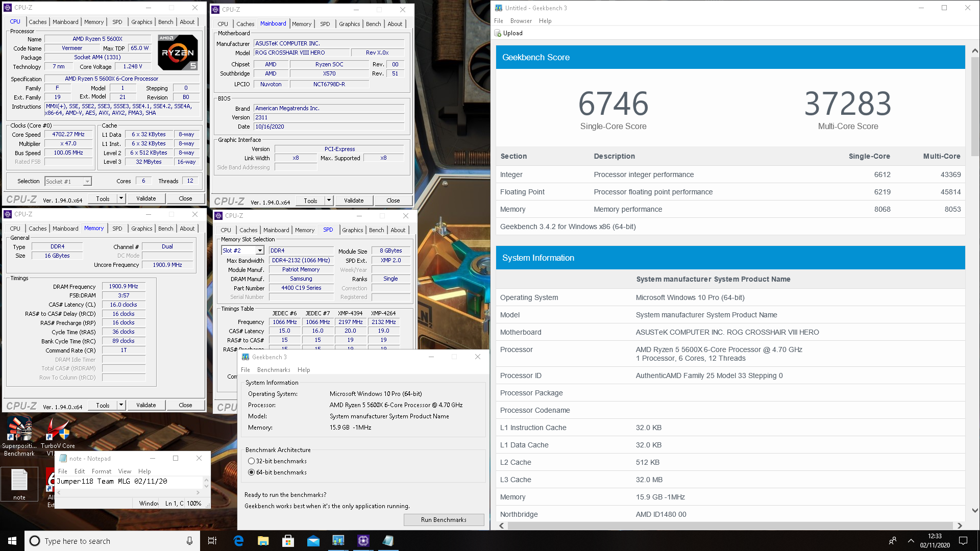Expand Tools arrow in CPU-Z CPU window

(x=121, y=198)
